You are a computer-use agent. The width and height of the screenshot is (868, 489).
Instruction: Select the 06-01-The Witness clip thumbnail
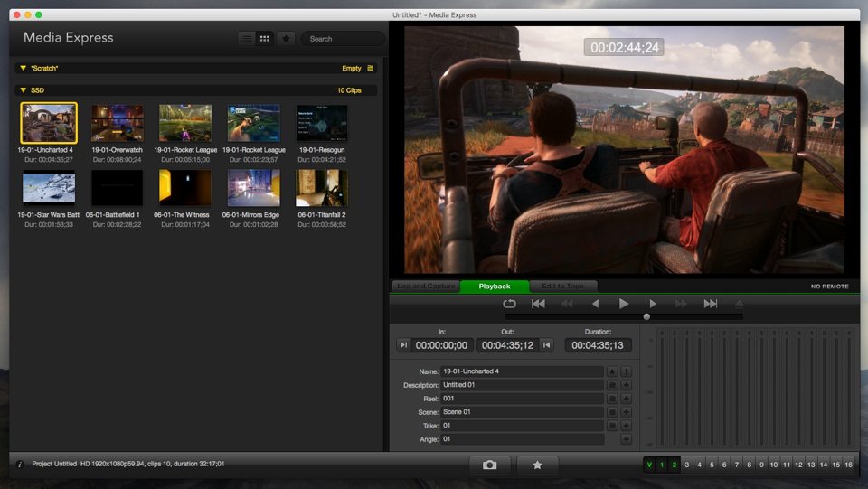[184, 187]
